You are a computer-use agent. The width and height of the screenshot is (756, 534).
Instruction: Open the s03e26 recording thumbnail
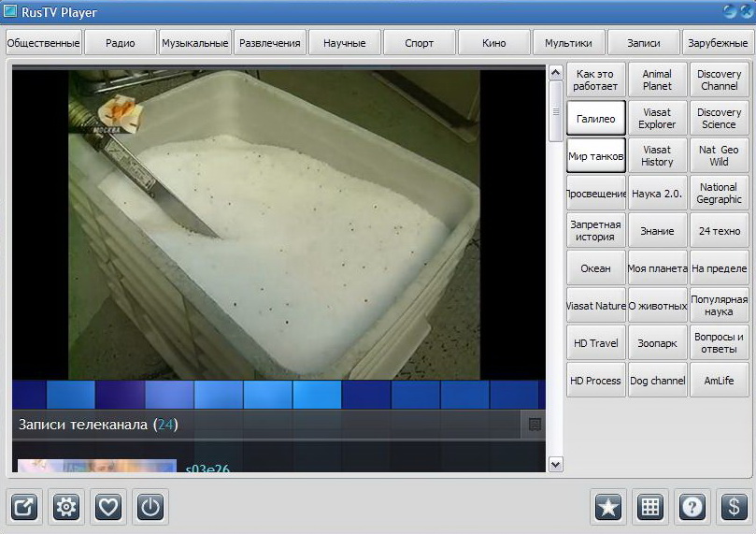tap(97, 466)
